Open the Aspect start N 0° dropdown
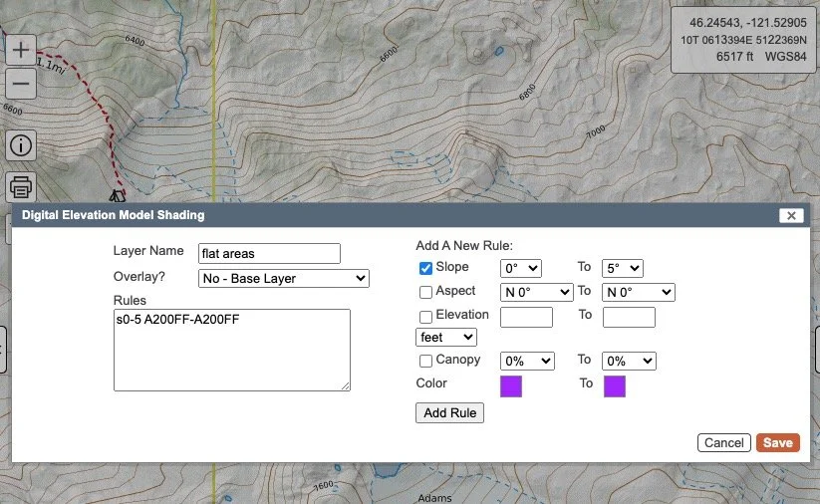This screenshot has width=820, height=504. tap(537, 292)
